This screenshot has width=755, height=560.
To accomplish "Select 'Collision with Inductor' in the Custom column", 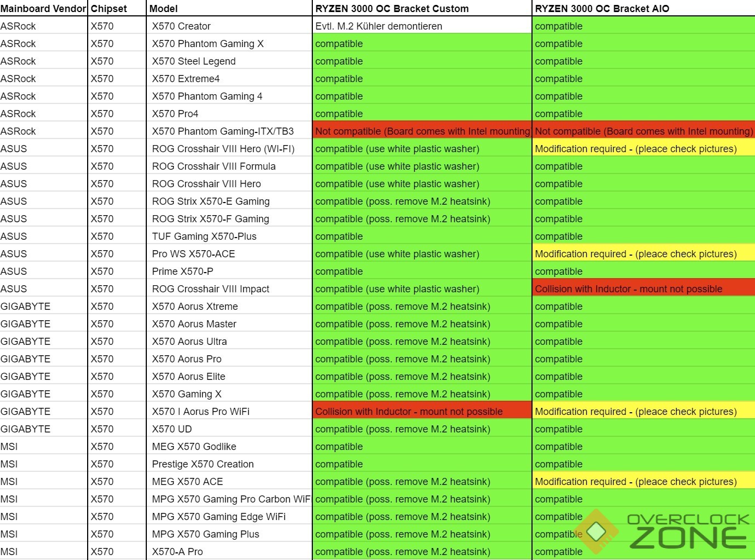I will (422, 411).
